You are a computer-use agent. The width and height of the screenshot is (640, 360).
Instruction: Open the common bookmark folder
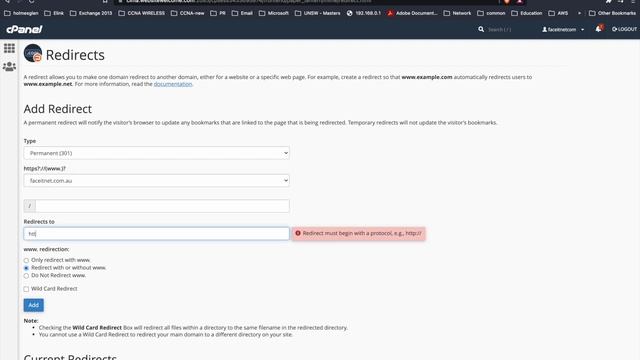click(491, 13)
